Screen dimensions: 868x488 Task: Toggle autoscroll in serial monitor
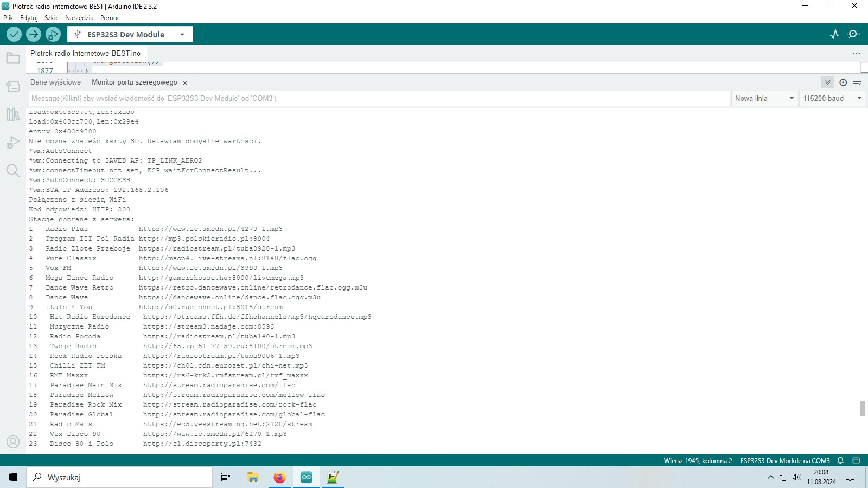tap(828, 82)
